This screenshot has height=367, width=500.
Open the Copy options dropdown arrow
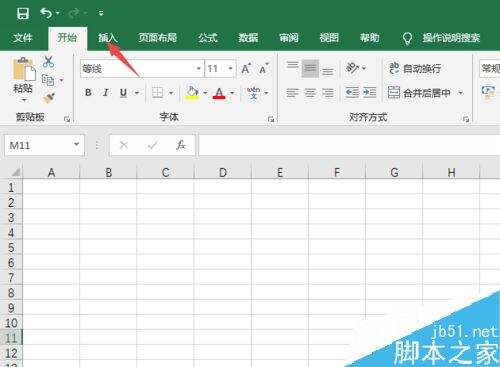click(61, 80)
